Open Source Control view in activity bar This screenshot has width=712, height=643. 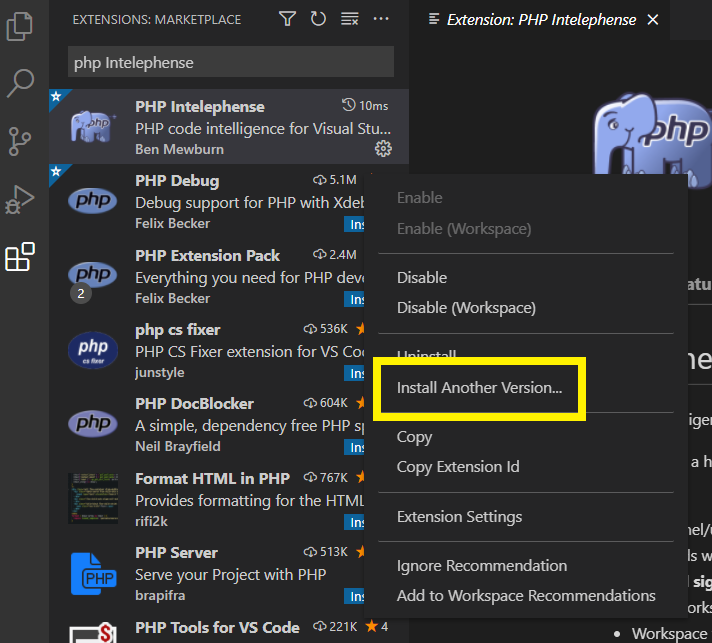[x=20, y=141]
